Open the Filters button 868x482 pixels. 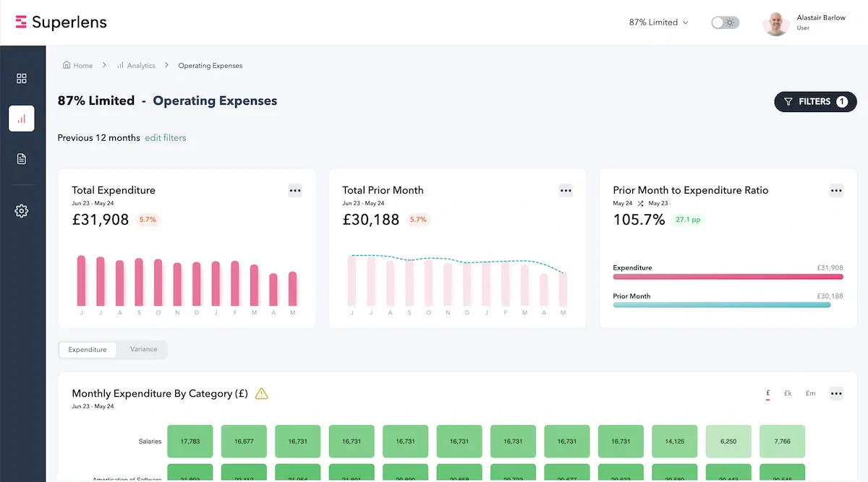815,102
